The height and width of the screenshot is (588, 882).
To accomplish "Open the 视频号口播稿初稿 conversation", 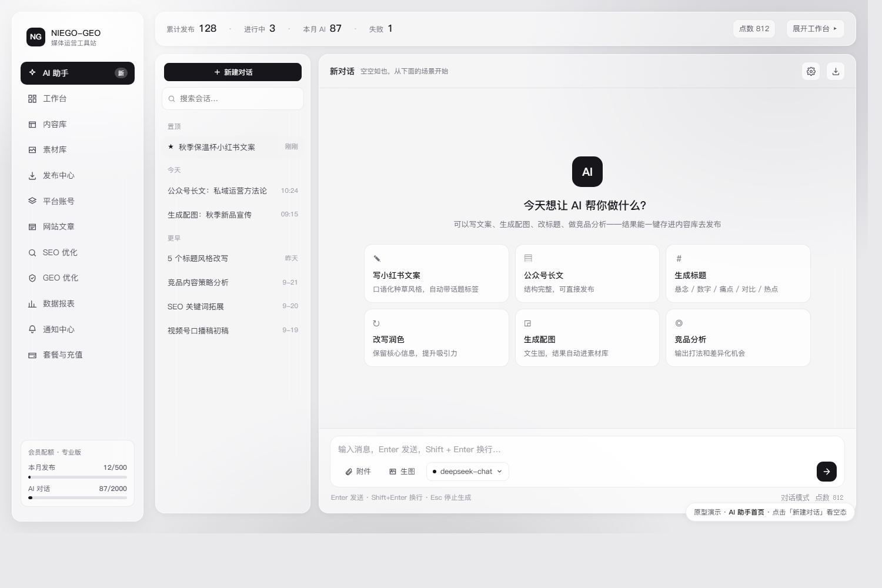I will (233, 330).
